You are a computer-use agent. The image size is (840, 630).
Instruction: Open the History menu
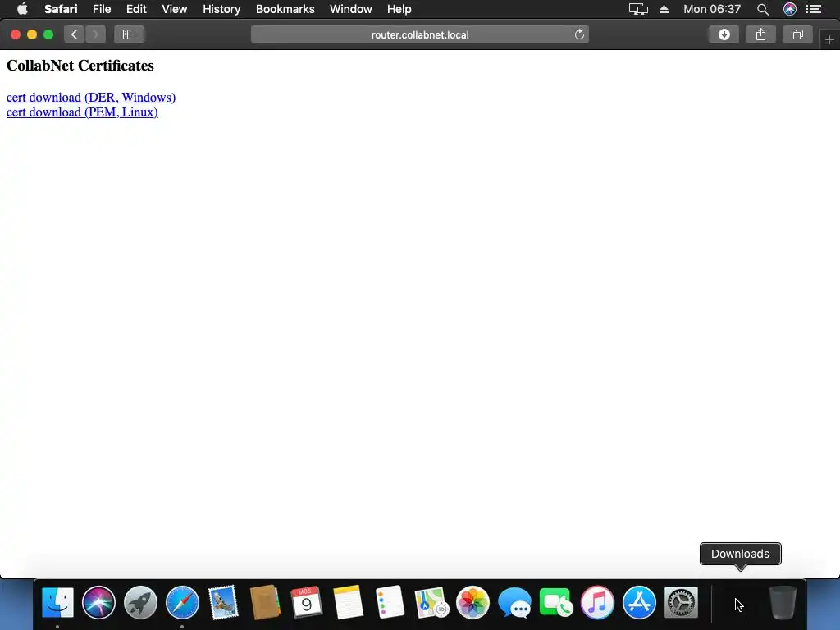[221, 9]
